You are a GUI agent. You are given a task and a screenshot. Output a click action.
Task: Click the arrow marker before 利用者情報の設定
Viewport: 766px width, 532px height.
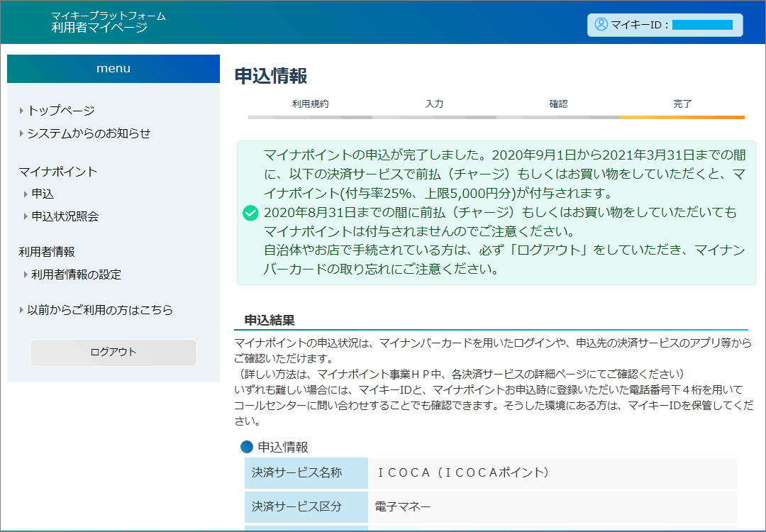click(x=26, y=275)
